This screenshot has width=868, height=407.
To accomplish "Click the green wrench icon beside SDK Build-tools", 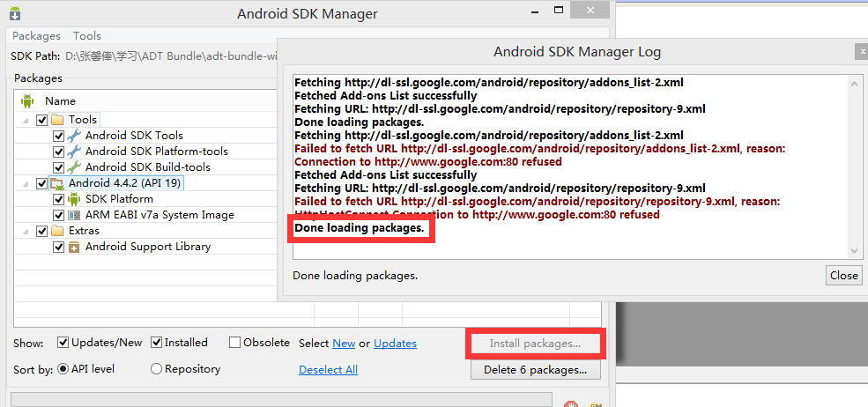I will tap(74, 167).
